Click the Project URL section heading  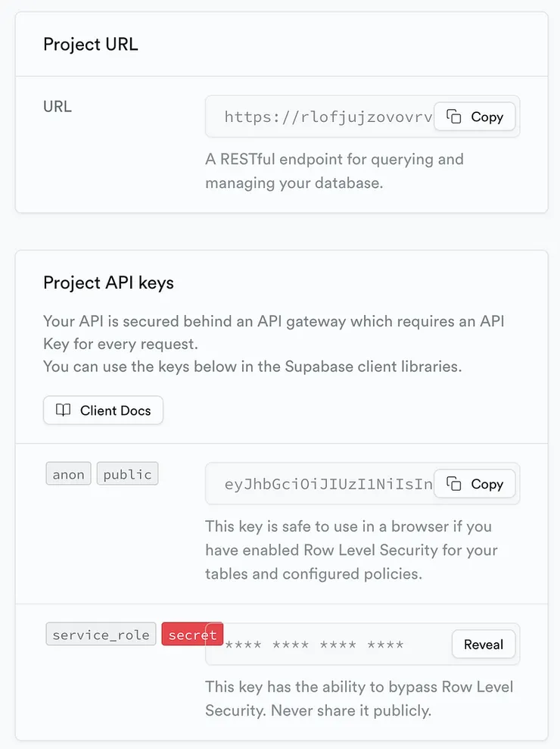click(x=91, y=44)
